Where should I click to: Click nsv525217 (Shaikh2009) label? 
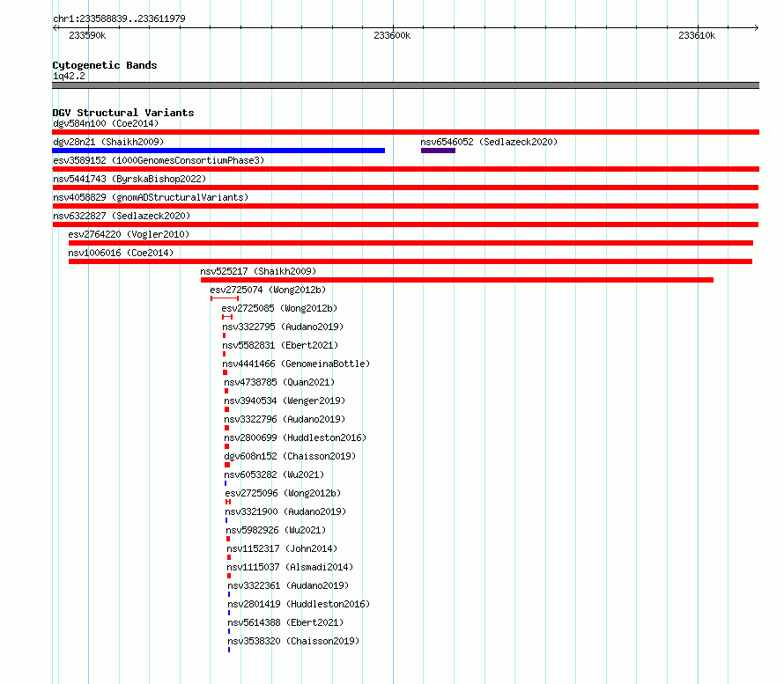coord(258,271)
